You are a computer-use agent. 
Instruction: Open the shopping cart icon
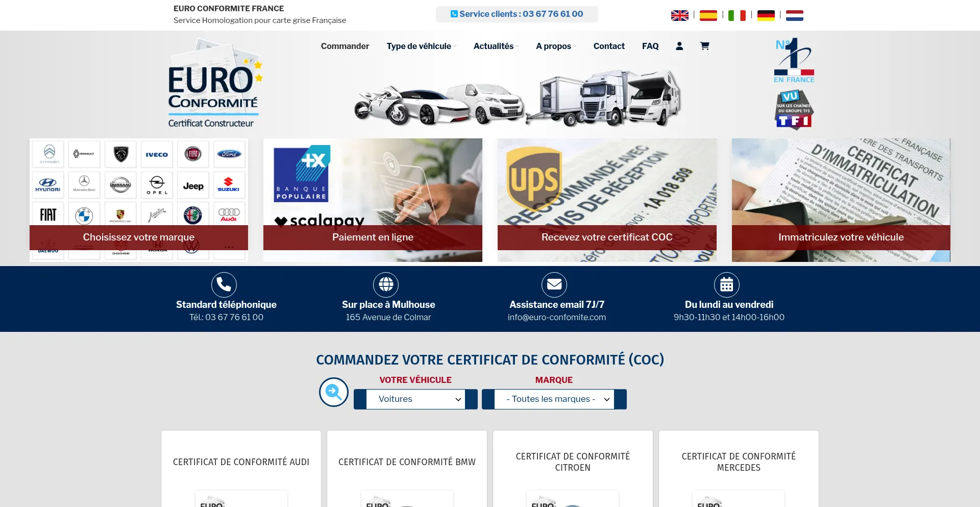point(704,46)
